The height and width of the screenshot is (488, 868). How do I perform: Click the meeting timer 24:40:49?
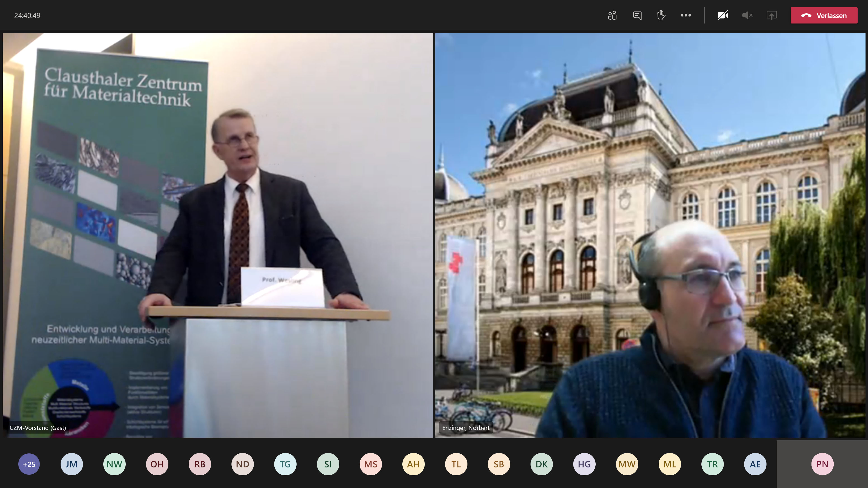(x=27, y=16)
